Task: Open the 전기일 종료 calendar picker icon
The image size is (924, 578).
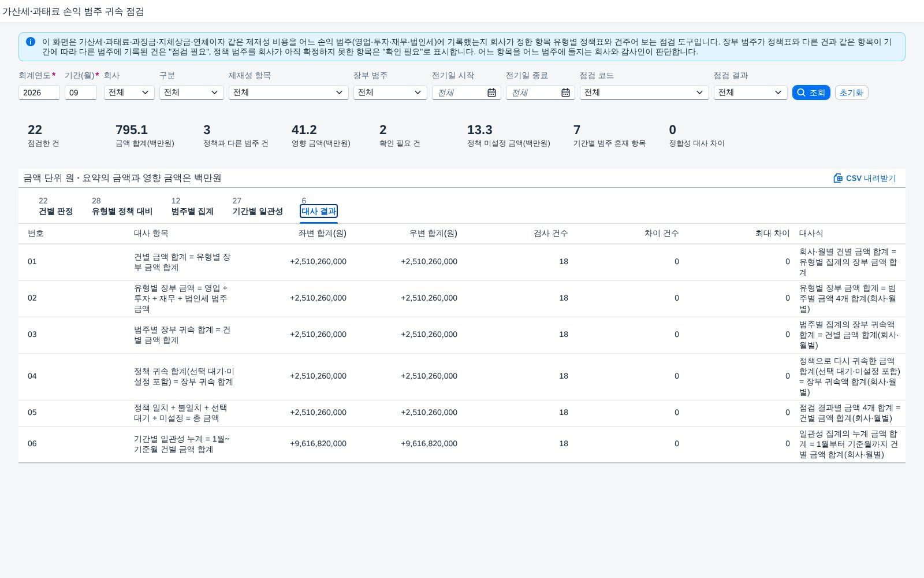Action: pos(565,92)
